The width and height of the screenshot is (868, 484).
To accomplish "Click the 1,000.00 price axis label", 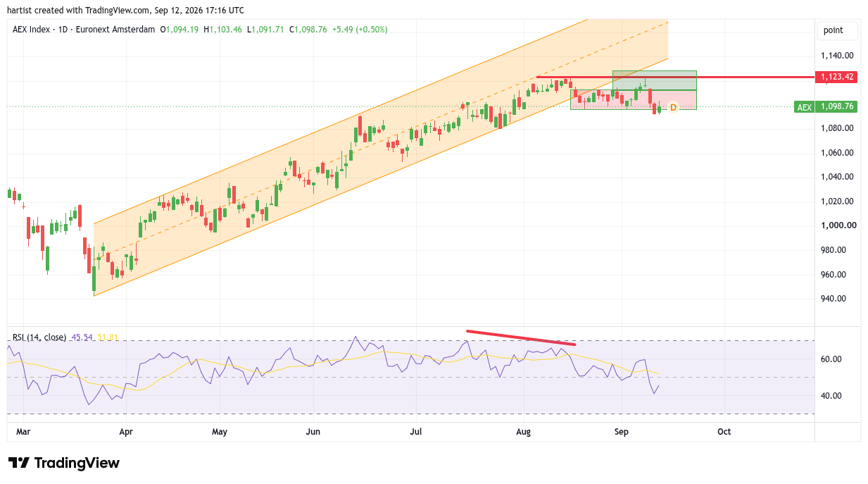I will (838, 225).
